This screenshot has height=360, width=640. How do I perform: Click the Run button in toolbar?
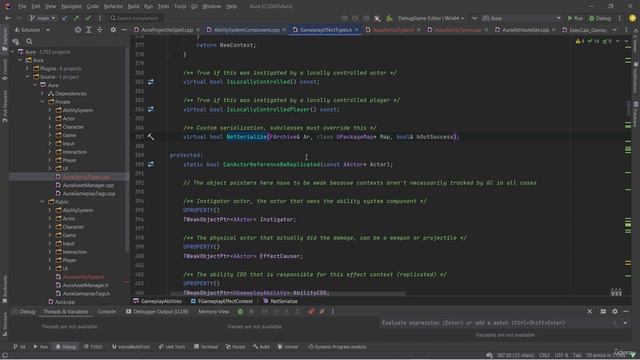(575, 18)
